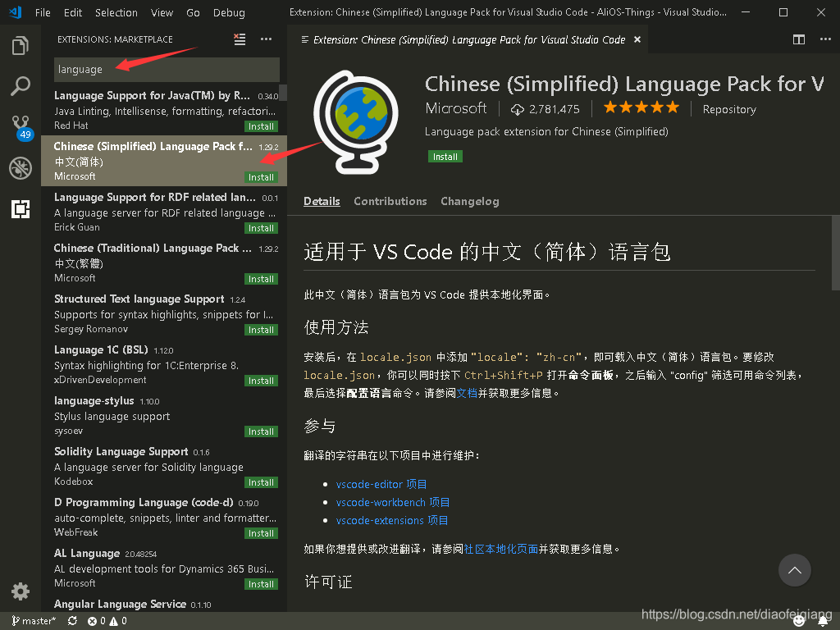Open the Repository link
Viewport: 840px width, 630px height.
(729, 109)
